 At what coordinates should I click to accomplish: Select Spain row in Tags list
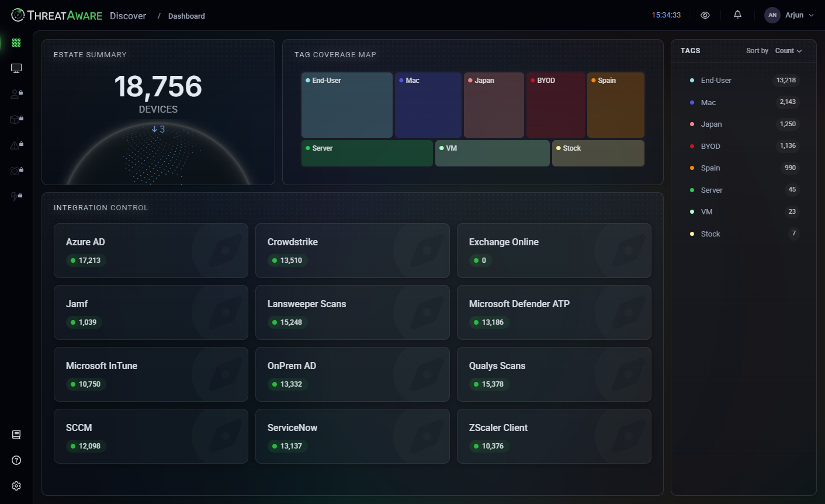tap(744, 168)
